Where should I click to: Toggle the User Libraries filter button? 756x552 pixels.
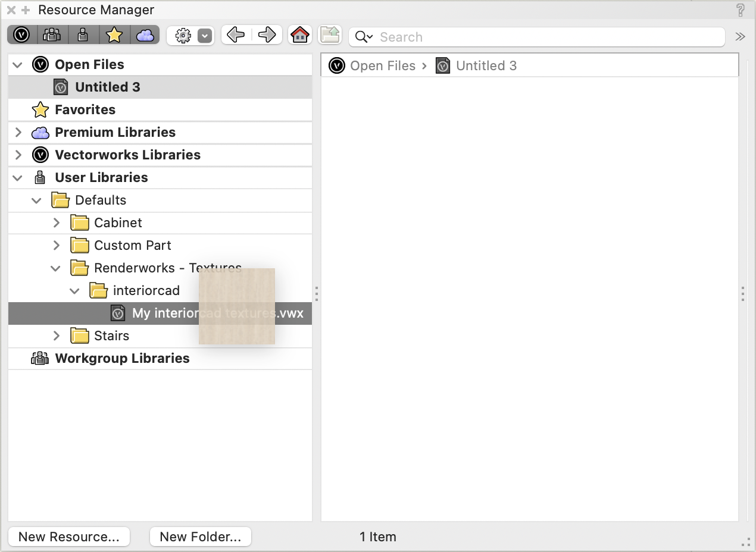point(83,35)
